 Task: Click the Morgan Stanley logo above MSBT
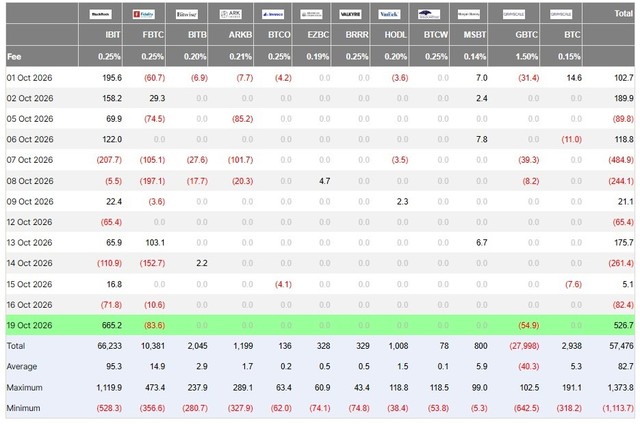469,14
